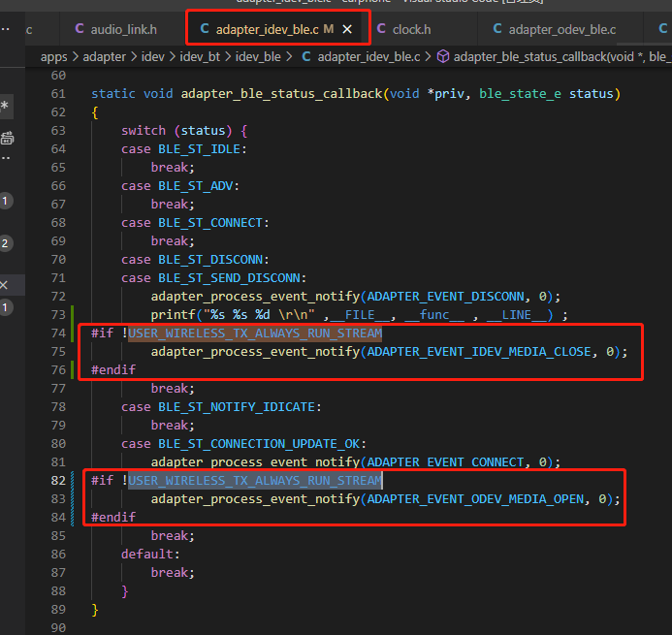Click 'case BLE_ST_SEND_DISCONN:' on line 71

click(214, 278)
